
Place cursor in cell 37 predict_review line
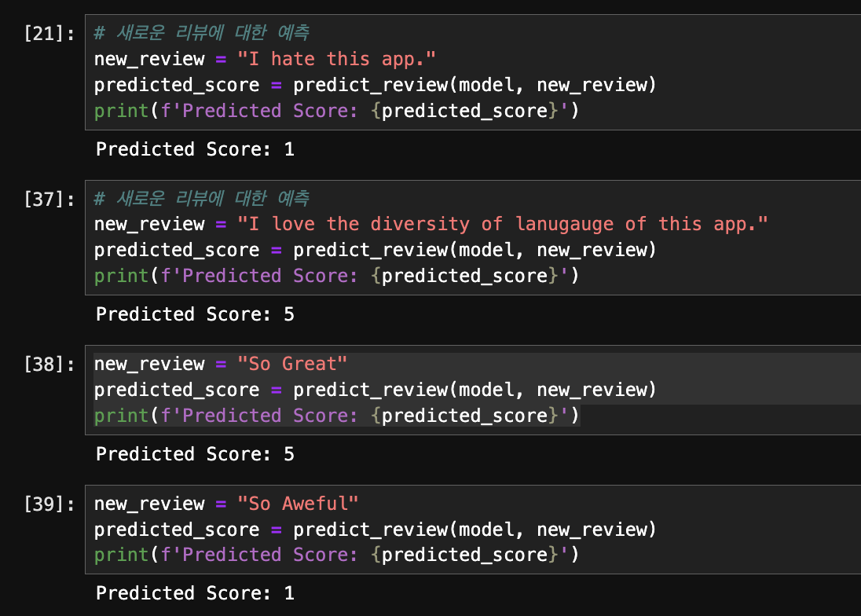(375, 251)
